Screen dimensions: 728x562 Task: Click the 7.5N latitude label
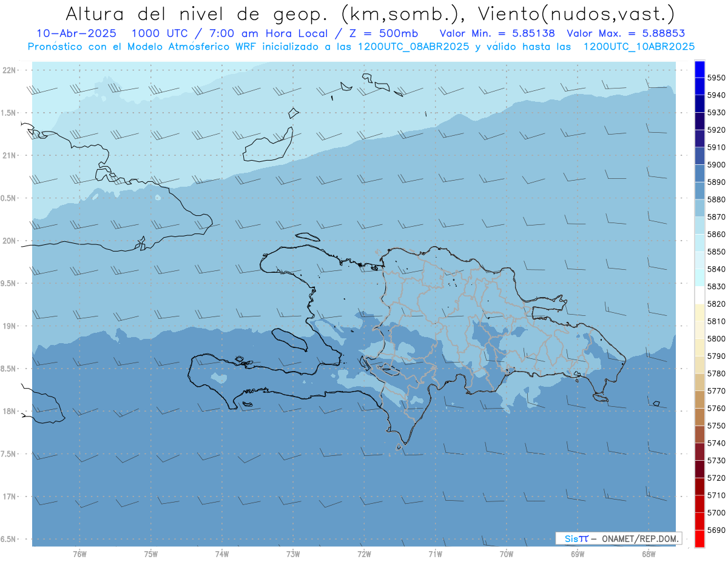click(x=8, y=454)
